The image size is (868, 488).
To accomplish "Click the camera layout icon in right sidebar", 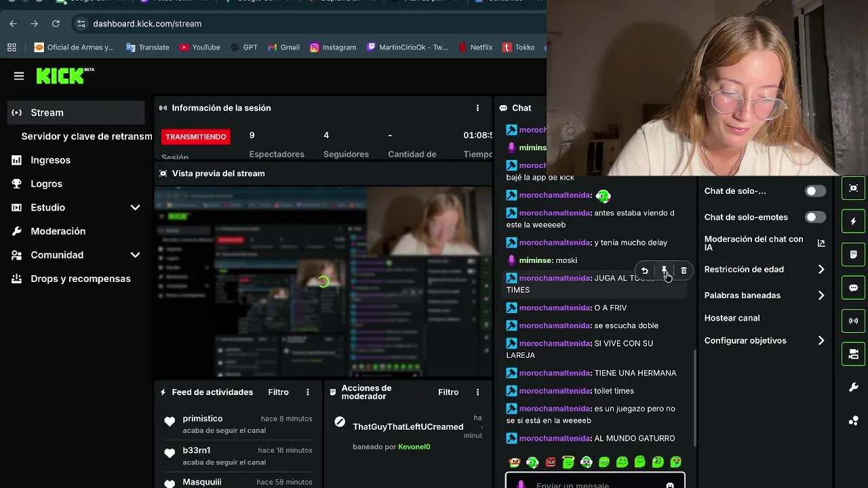I will (853, 354).
